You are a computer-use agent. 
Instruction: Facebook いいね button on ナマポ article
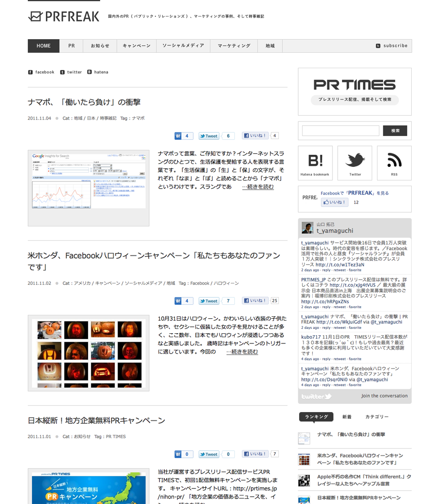click(x=255, y=135)
